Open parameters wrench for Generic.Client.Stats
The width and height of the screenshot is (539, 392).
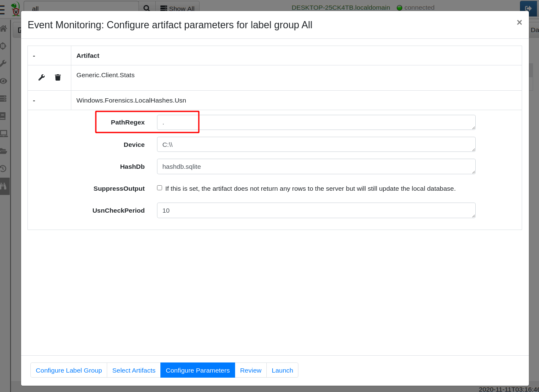click(x=41, y=77)
